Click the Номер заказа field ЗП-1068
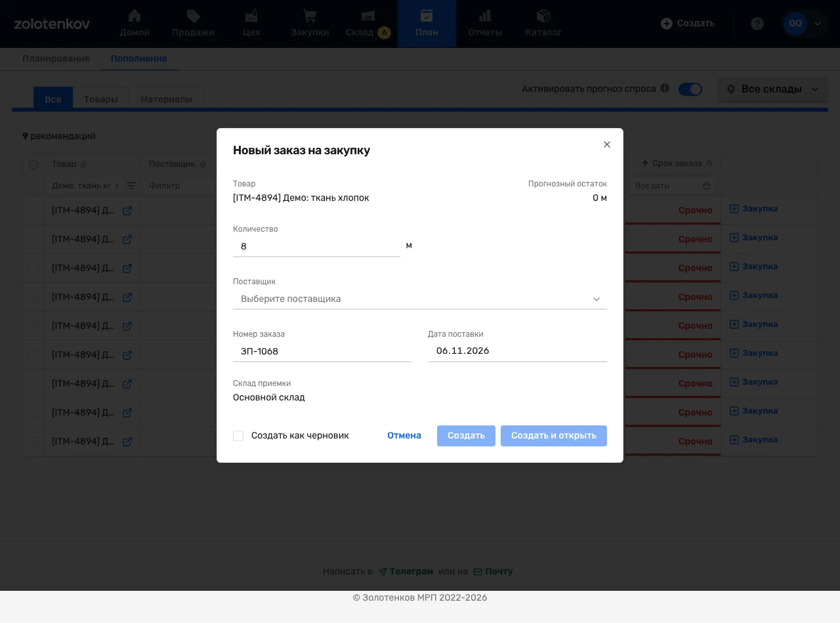 tap(322, 351)
